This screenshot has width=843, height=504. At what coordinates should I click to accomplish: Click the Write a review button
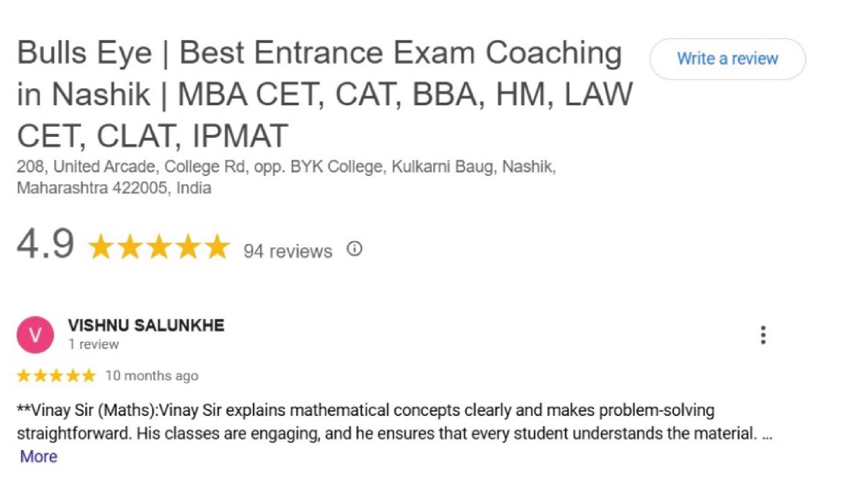(727, 59)
